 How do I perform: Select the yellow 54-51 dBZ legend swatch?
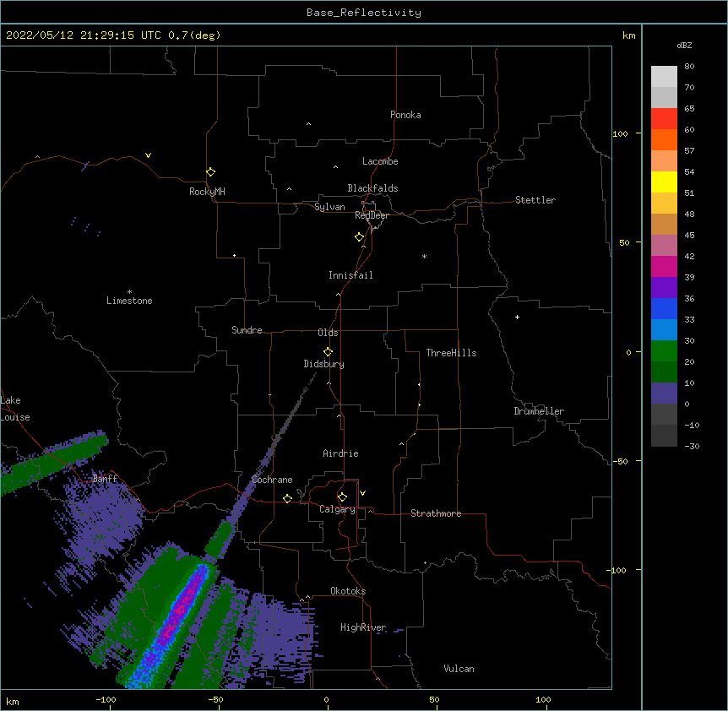(x=664, y=182)
